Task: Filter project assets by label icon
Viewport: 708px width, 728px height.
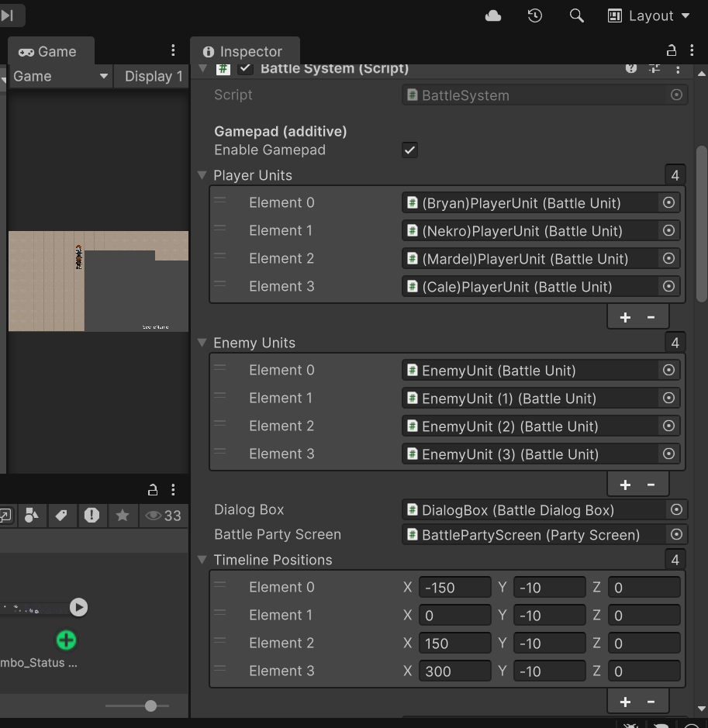Action: click(x=61, y=516)
